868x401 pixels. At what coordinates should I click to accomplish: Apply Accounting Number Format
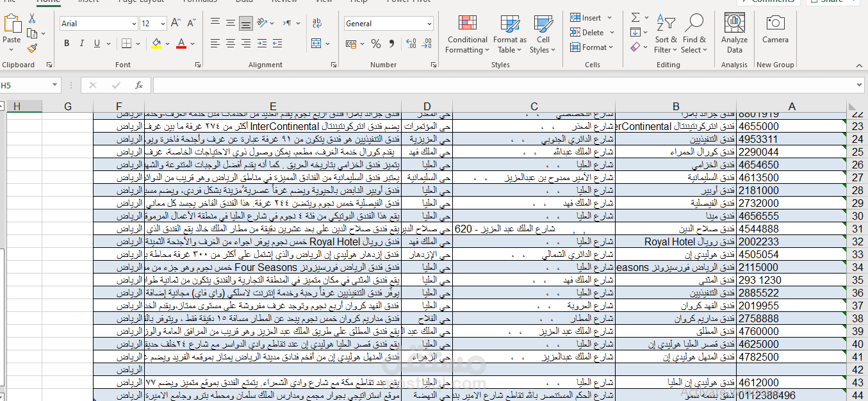point(352,44)
